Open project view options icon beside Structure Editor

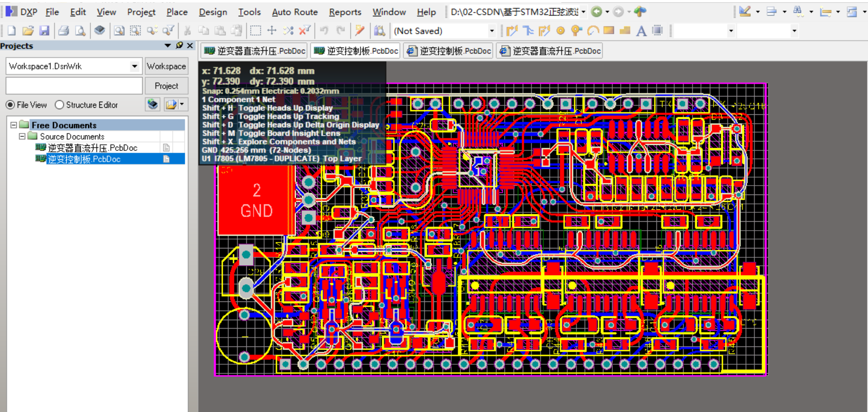tap(152, 105)
